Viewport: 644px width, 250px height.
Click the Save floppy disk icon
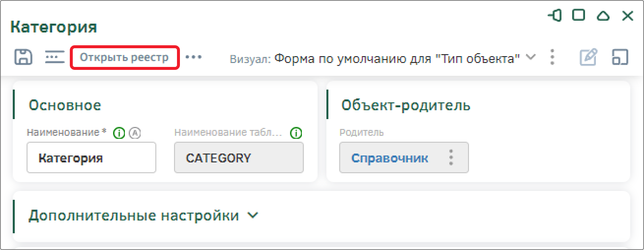(23, 57)
